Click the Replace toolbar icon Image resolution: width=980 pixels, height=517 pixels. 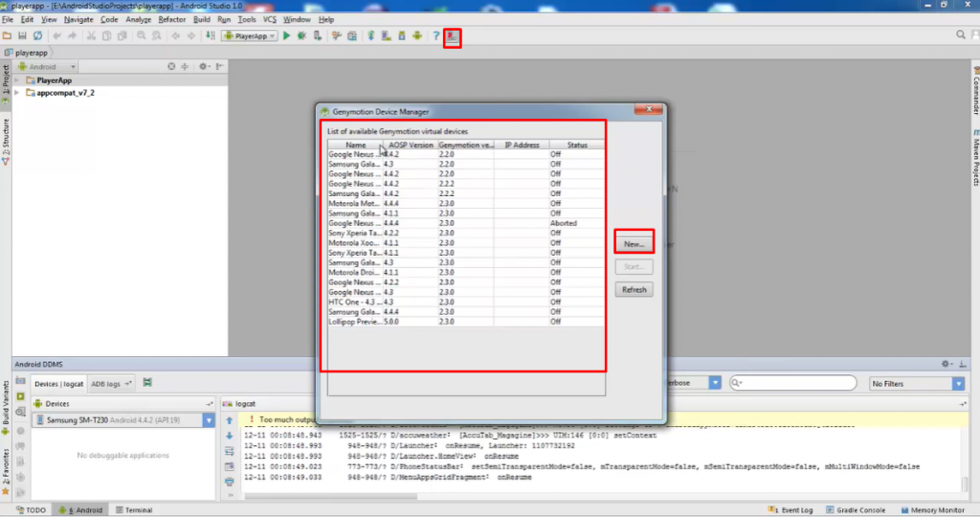(157, 35)
